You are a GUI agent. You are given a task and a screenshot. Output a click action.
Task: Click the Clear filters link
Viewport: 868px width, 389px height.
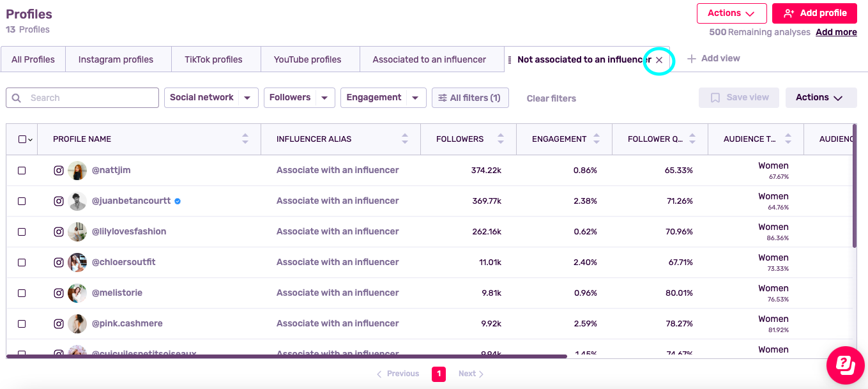point(551,98)
